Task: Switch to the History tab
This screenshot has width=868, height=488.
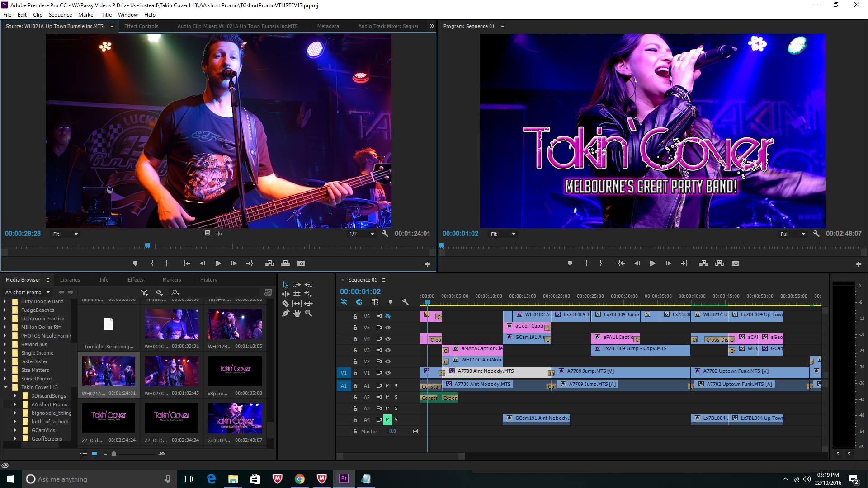Action: 208,280
